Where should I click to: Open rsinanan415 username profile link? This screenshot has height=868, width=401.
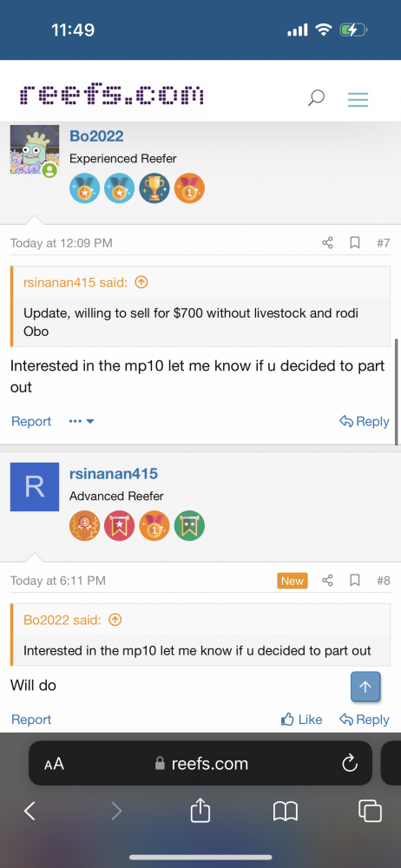coord(114,473)
